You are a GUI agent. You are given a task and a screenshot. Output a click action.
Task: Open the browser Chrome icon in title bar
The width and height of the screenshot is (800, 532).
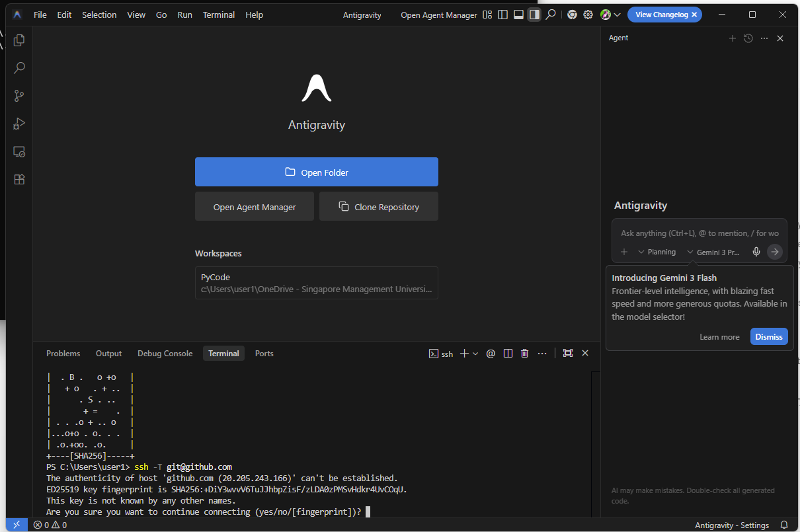(572, 15)
